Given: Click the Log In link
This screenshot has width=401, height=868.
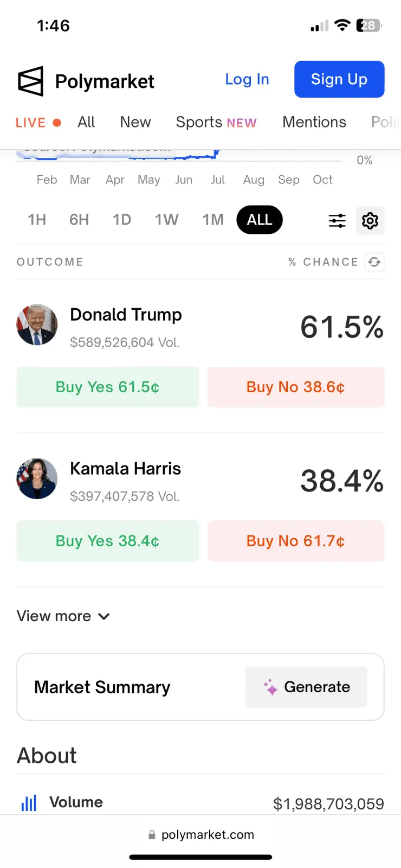Looking at the screenshot, I should 247,79.
